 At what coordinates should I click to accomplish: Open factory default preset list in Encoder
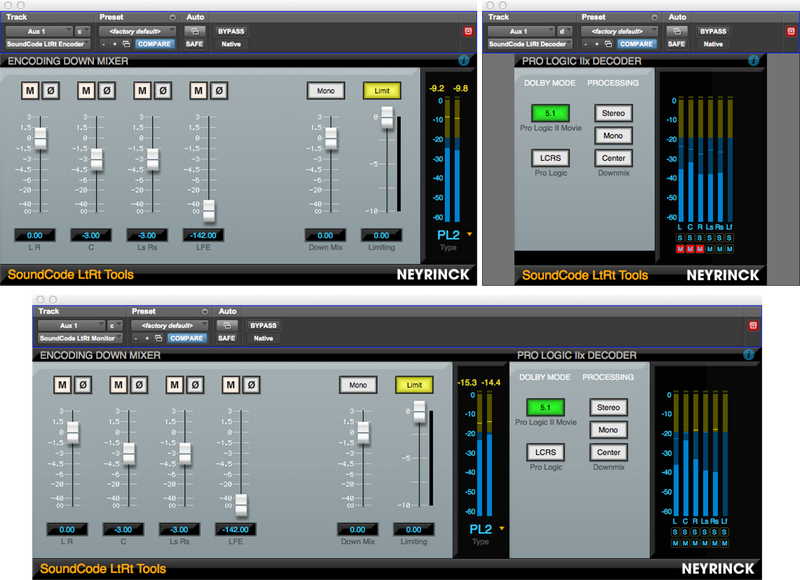[138, 31]
